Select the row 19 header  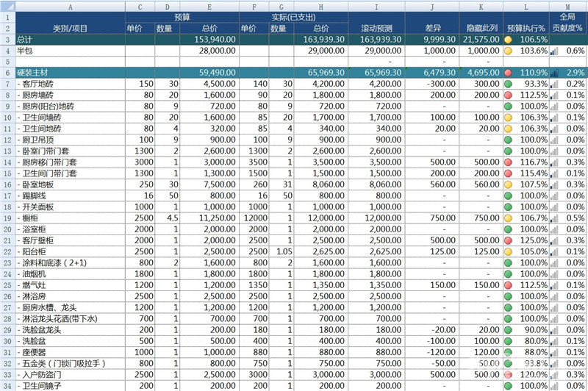(7, 218)
